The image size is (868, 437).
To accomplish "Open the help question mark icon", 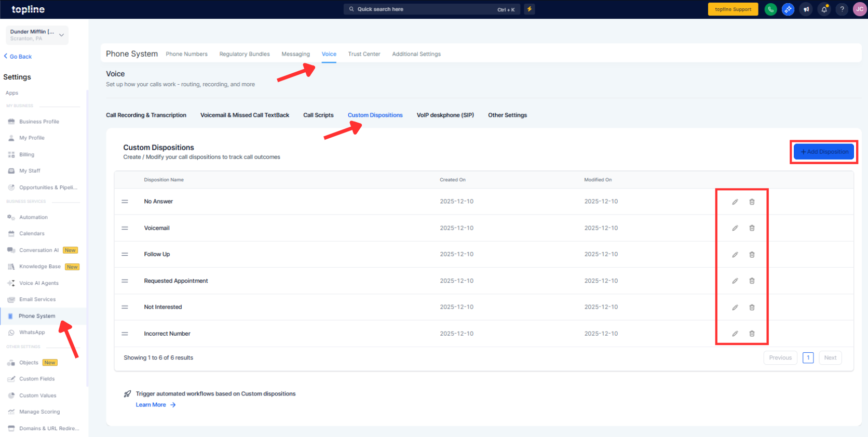I will click(842, 9).
